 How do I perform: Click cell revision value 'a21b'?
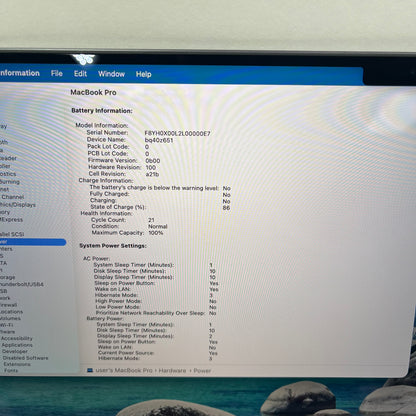[152, 174]
